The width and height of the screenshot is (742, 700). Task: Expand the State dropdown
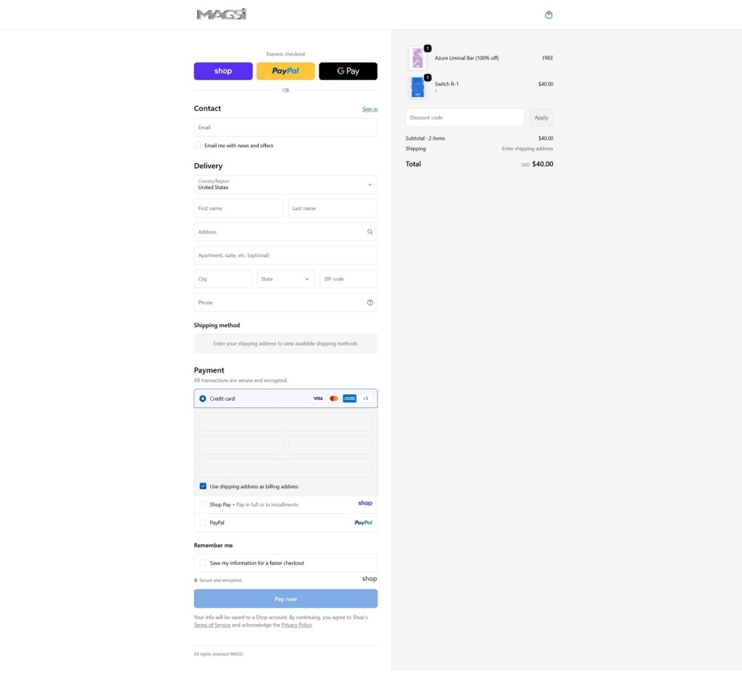click(285, 279)
